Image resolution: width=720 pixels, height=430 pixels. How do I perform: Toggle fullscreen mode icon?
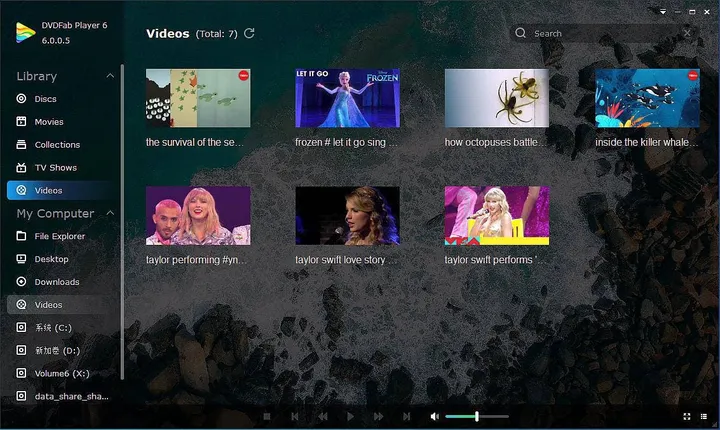(687, 416)
